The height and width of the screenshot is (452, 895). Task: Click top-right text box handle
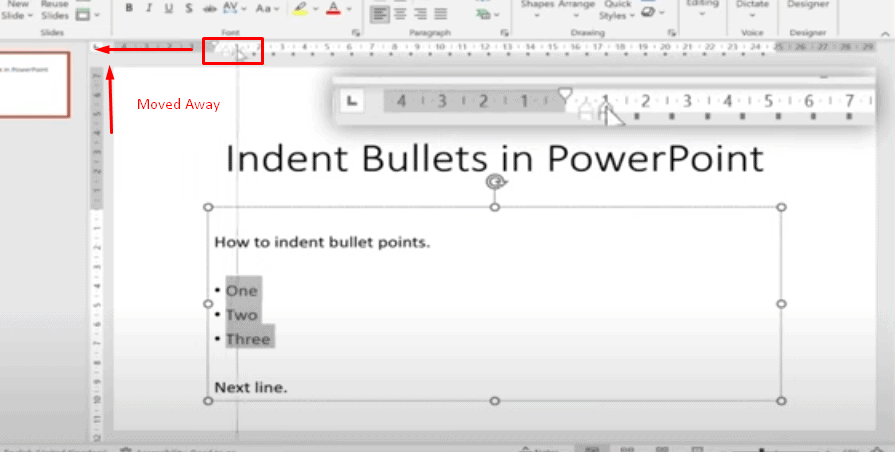point(781,207)
